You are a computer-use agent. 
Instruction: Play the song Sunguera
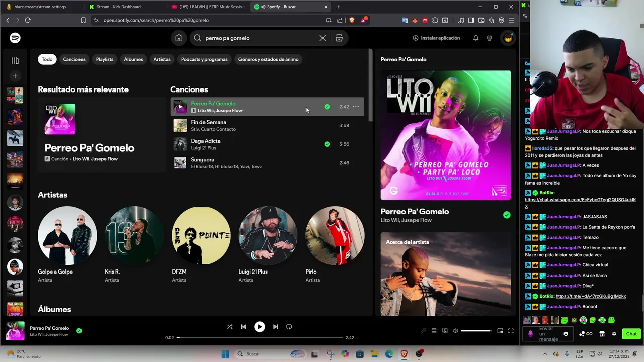267,163
